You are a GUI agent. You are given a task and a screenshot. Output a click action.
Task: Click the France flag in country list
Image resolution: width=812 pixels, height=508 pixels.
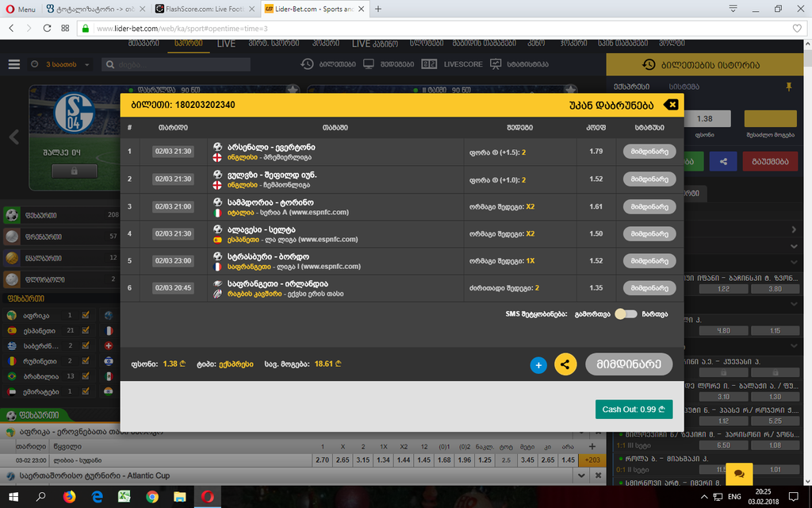point(108,330)
